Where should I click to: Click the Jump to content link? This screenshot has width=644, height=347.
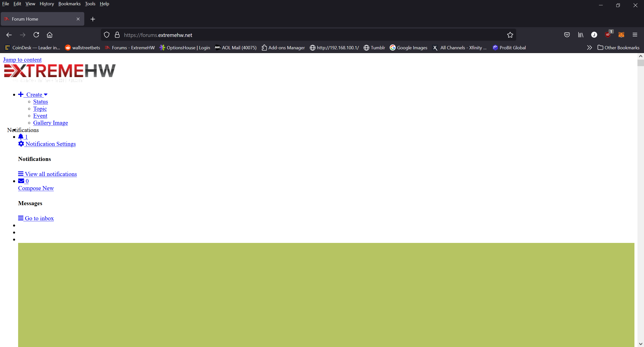(22, 60)
